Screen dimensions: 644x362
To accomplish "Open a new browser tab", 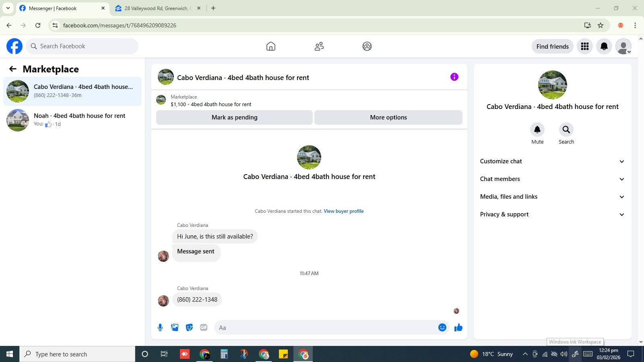I will (213, 8).
